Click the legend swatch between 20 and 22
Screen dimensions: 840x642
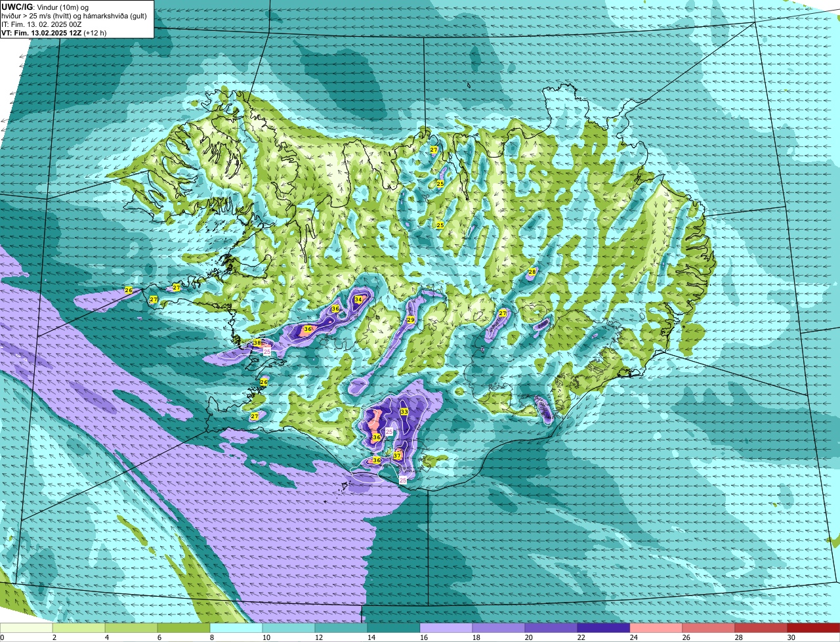(x=551, y=628)
